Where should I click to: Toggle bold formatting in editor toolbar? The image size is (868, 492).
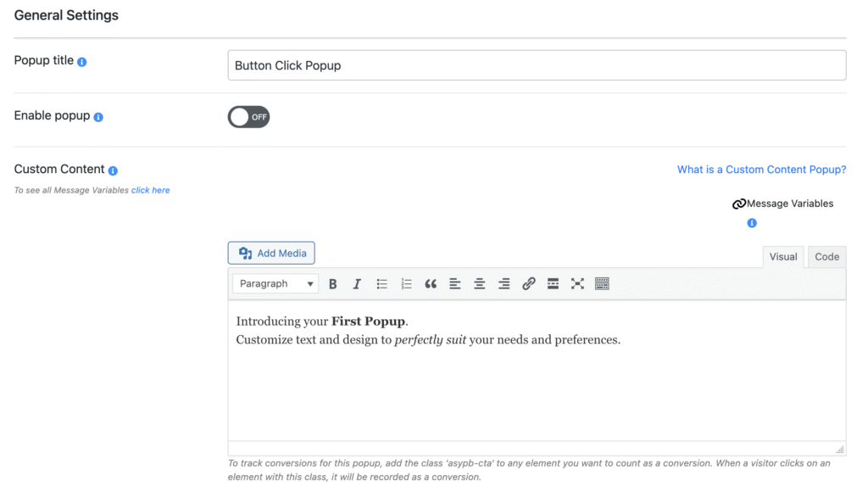(332, 283)
